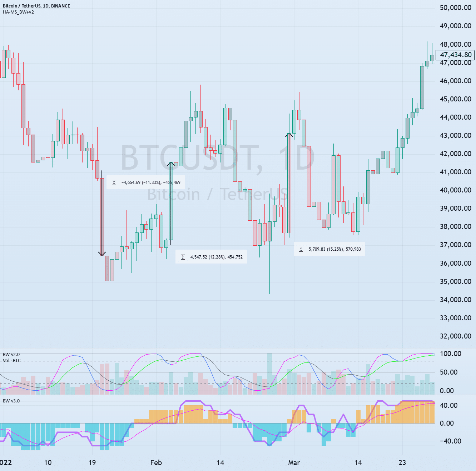Click the price range icon in the 5,709.83 label
Screen dimensions: 476x471
(301, 249)
